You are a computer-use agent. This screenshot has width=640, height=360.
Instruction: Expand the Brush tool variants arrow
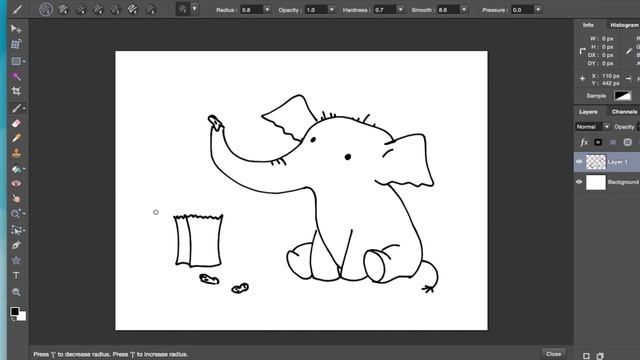24,109
